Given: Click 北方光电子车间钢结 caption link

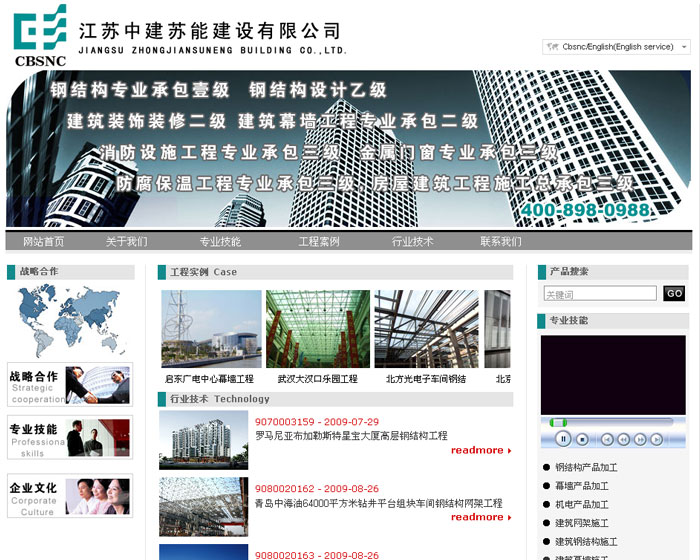Looking at the screenshot, I should point(426,379).
